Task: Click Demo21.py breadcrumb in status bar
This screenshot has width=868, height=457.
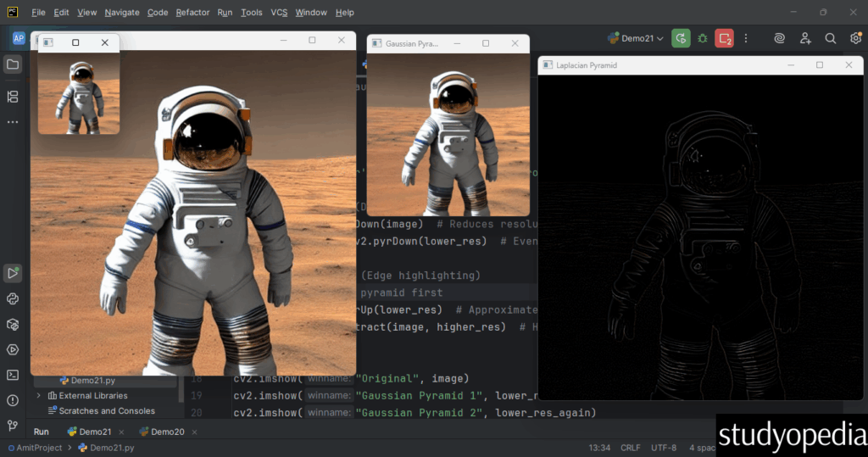Action: [106, 448]
